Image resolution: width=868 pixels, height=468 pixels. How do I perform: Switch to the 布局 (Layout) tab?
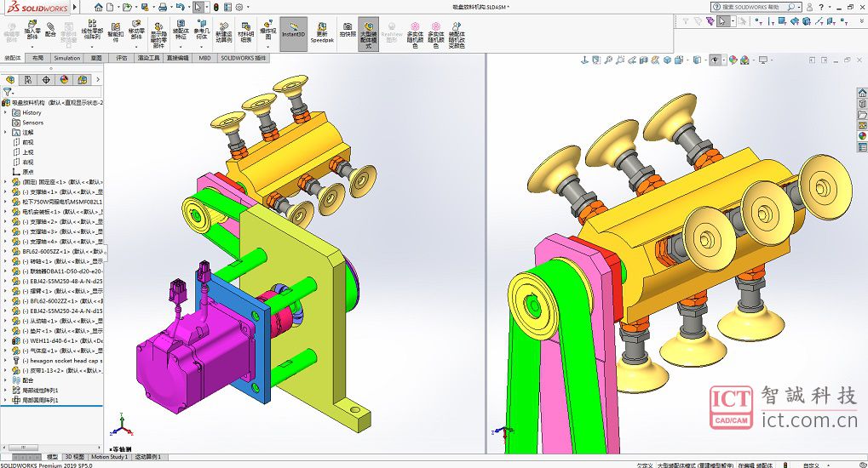tap(37, 58)
